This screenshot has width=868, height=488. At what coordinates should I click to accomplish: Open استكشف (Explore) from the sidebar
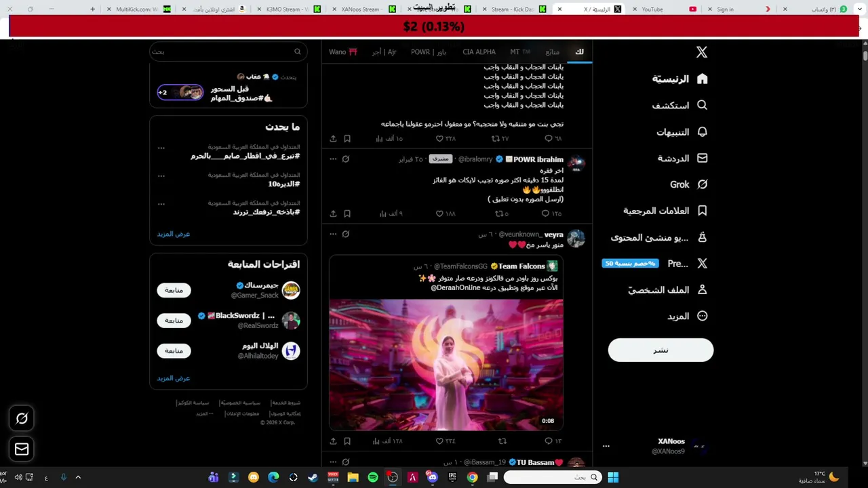(680, 106)
